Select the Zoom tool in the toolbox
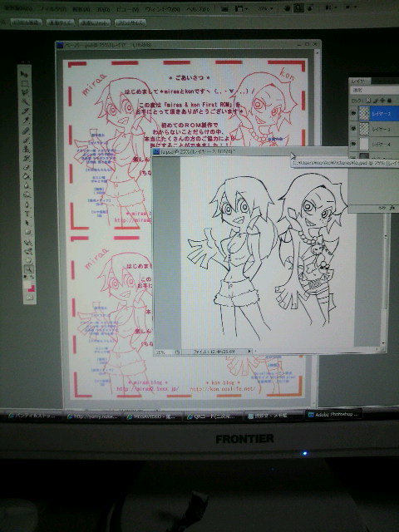This screenshot has width=399, height=532. click(x=28, y=269)
